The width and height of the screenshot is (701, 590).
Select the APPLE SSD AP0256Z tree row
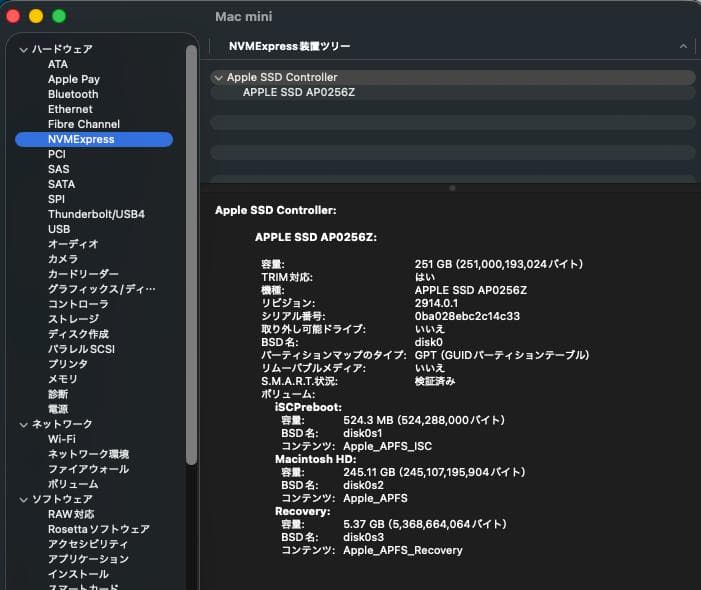[x=452, y=93]
